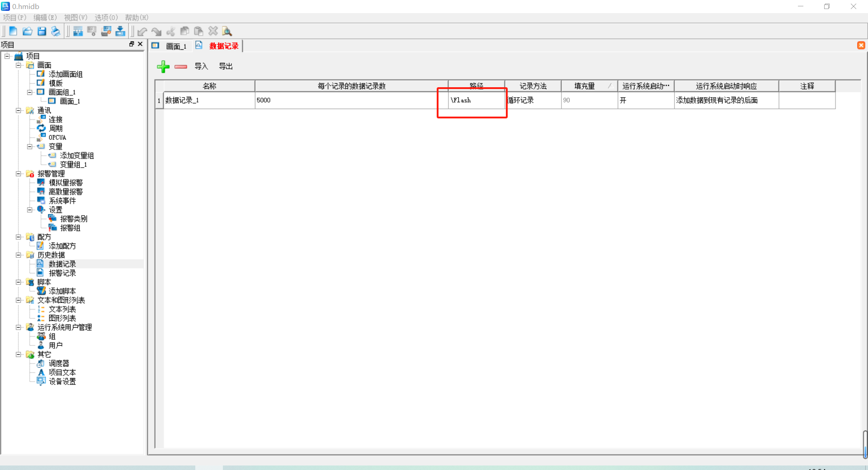Open 周期 tree item

click(x=56, y=128)
